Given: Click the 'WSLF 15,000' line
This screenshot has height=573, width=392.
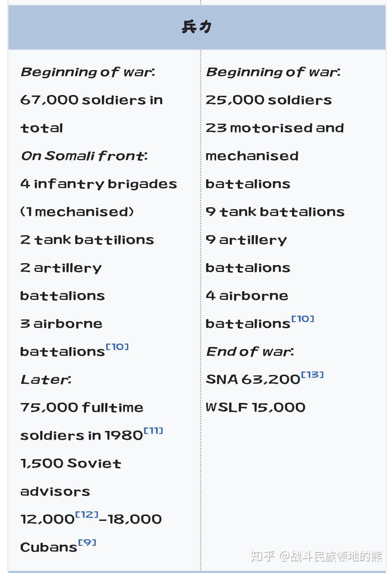Looking at the screenshot, I should [256, 408].
